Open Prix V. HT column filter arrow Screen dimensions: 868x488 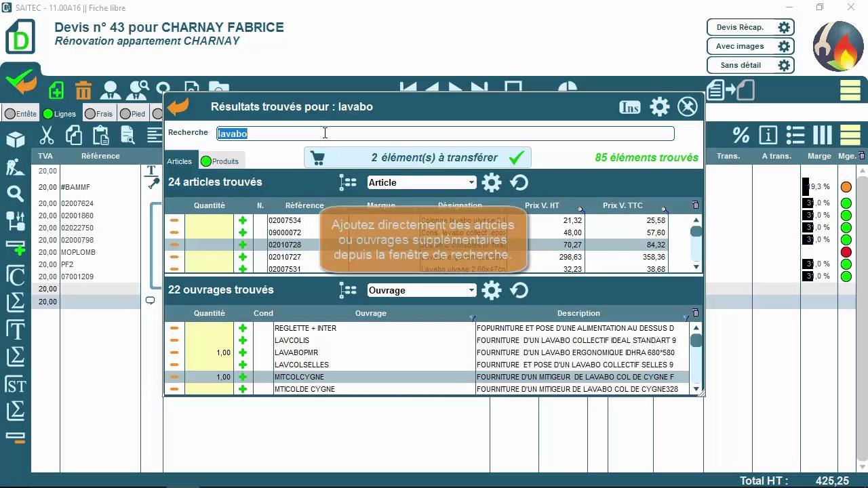tap(580, 209)
